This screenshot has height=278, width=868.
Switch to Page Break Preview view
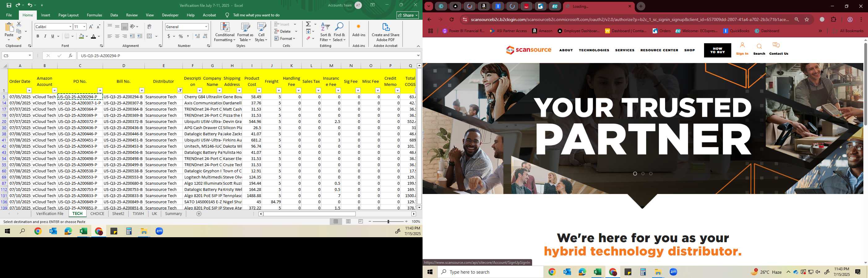click(x=361, y=221)
